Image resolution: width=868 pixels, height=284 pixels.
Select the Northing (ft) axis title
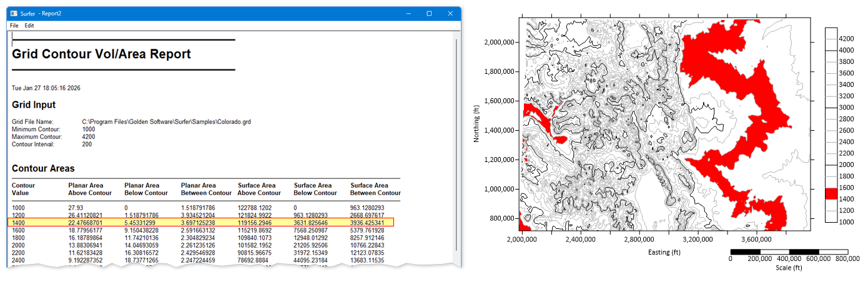(476, 123)
